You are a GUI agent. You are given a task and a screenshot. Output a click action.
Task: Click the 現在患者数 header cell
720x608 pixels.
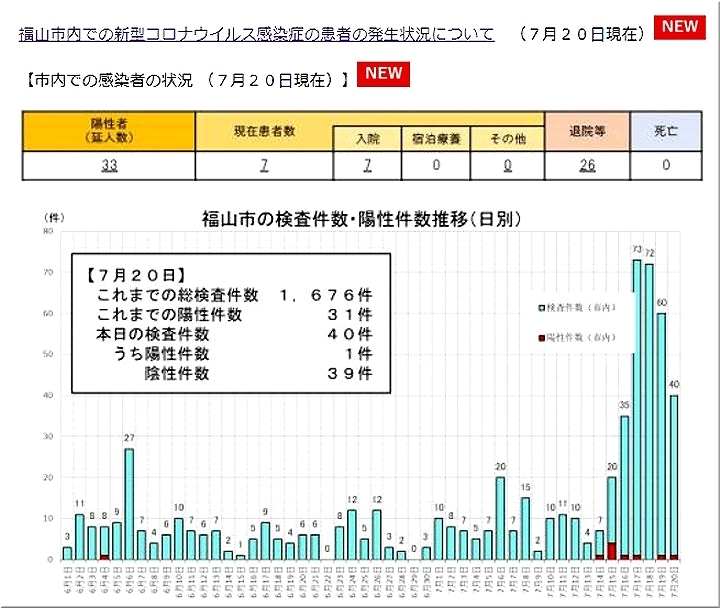[x=264, y=130]
